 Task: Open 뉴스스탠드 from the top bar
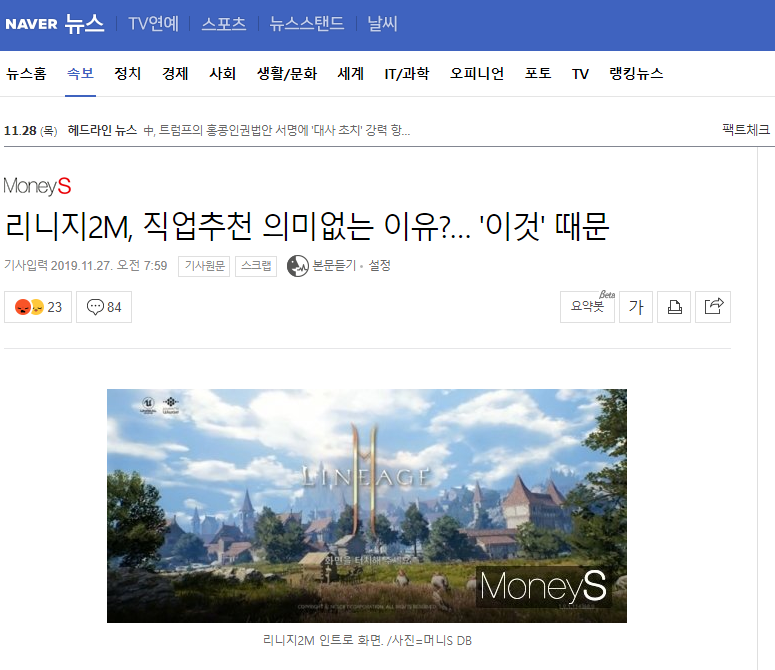(x=306, y=23)
